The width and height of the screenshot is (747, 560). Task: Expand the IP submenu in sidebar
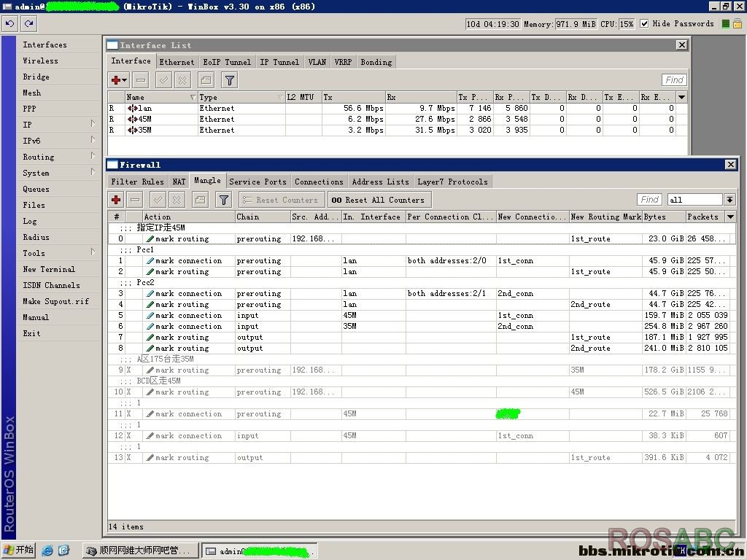tap(93, 124)
